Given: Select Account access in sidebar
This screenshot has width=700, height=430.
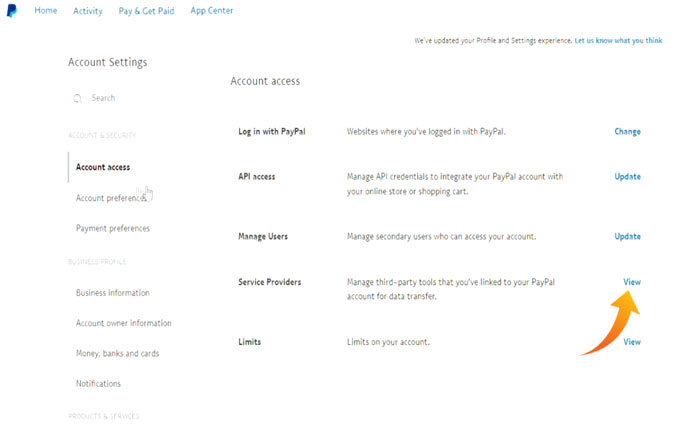Looking at the screenshot, I should coord(103,167).
